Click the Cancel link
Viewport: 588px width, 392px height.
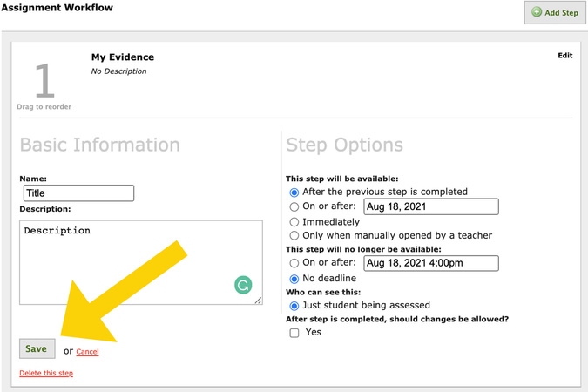87,351
